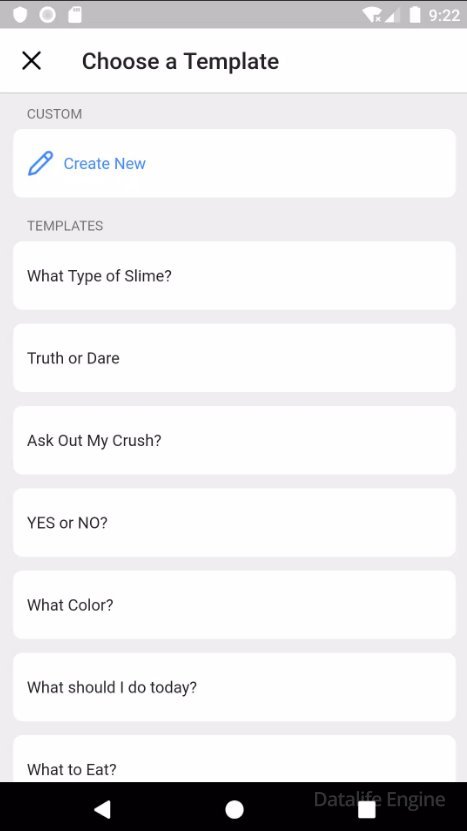Tap the SD card status icon

pos(75,15)
